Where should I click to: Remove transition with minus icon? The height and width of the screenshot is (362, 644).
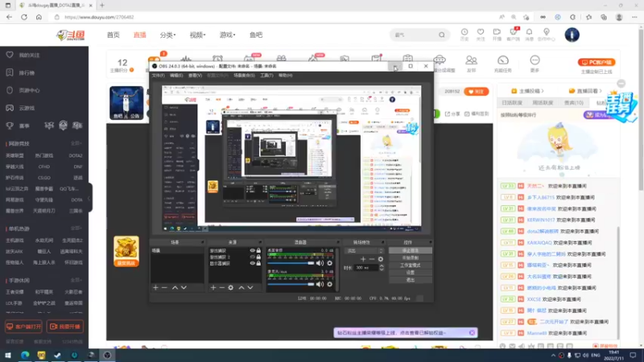[372, 259]
